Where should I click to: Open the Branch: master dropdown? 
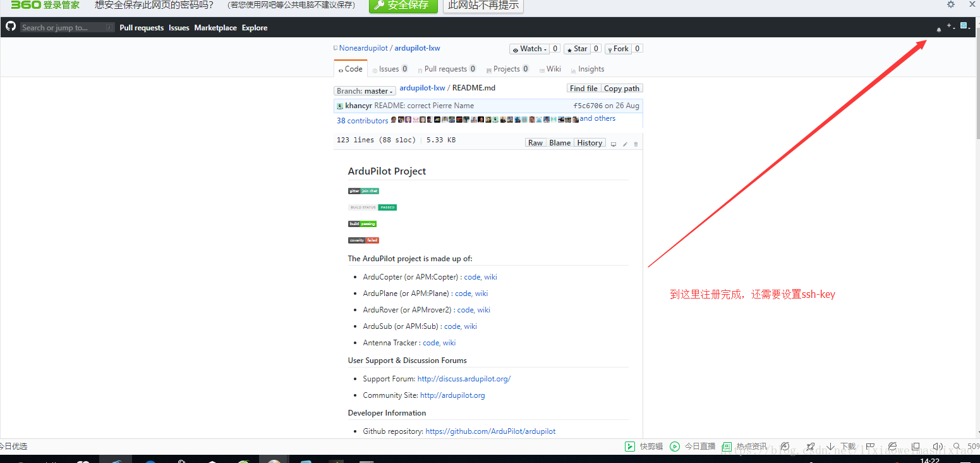(365, 91)
